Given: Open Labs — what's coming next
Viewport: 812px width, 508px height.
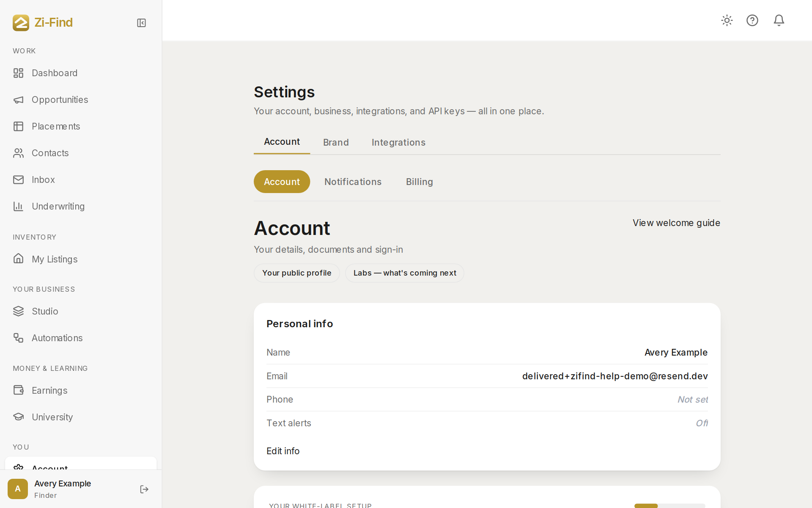Looking at the screenshot, I should point(405,273).
